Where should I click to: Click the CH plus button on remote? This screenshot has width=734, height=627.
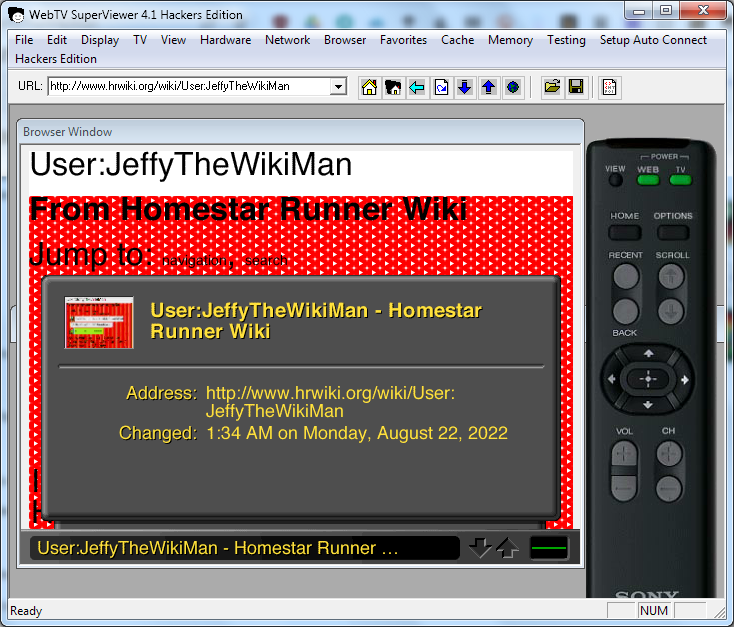tap(669, 453)
